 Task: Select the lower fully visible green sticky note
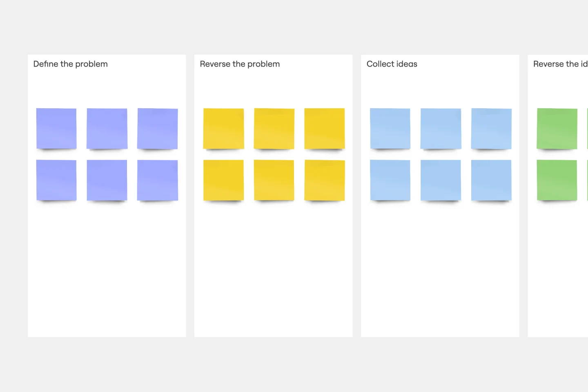(557, 180)
